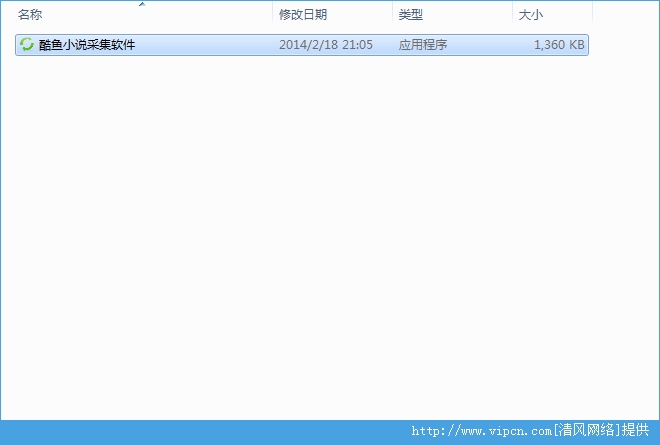
Task: Click the file size 1,360 KB
Action: point(559,45)
